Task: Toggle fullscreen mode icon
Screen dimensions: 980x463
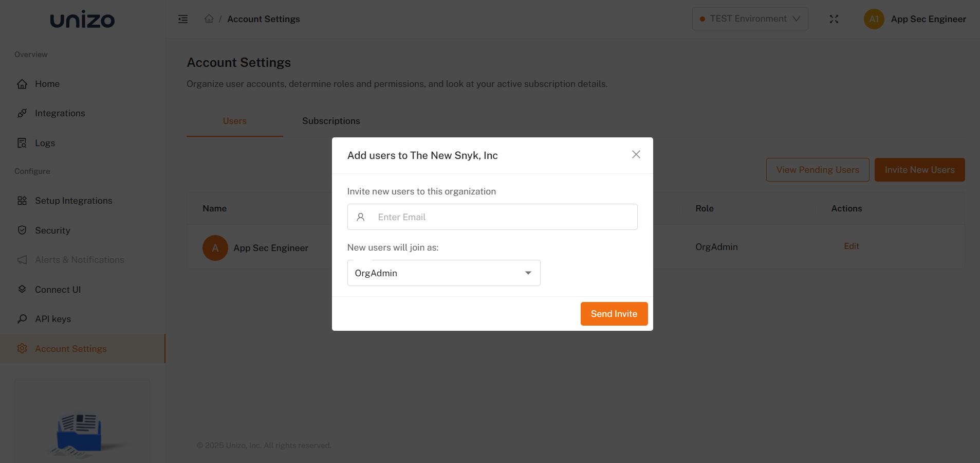Action: [x=834, y=19]
